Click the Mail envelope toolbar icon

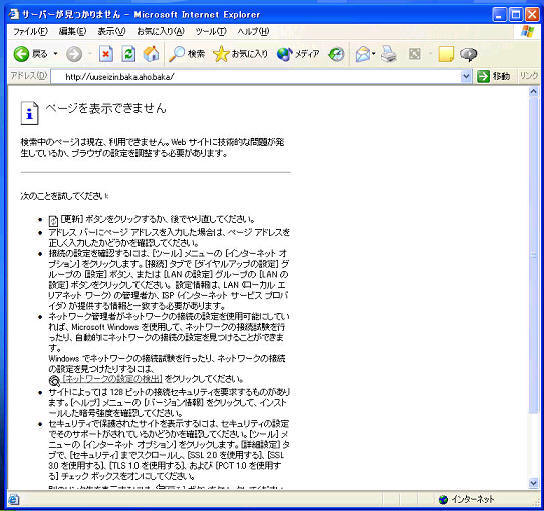coord(363,54)
